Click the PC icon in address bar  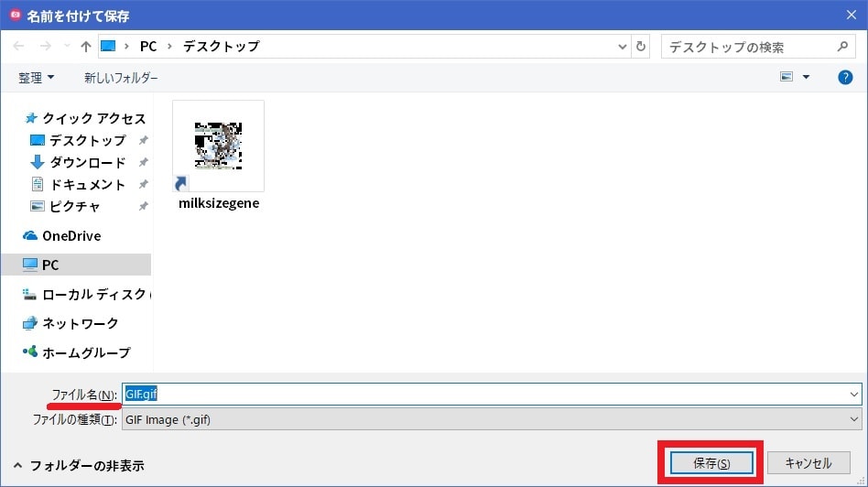(x=108, y=46)
